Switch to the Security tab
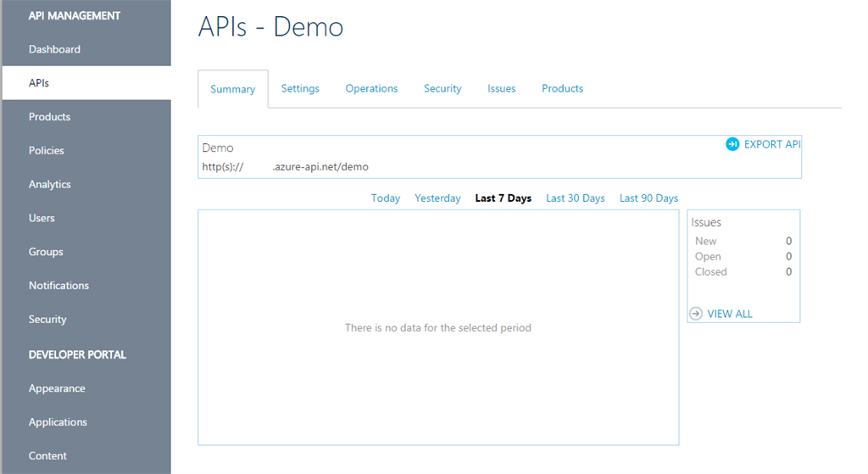This screenshot has width=868, height=474. tap(442, 88)
